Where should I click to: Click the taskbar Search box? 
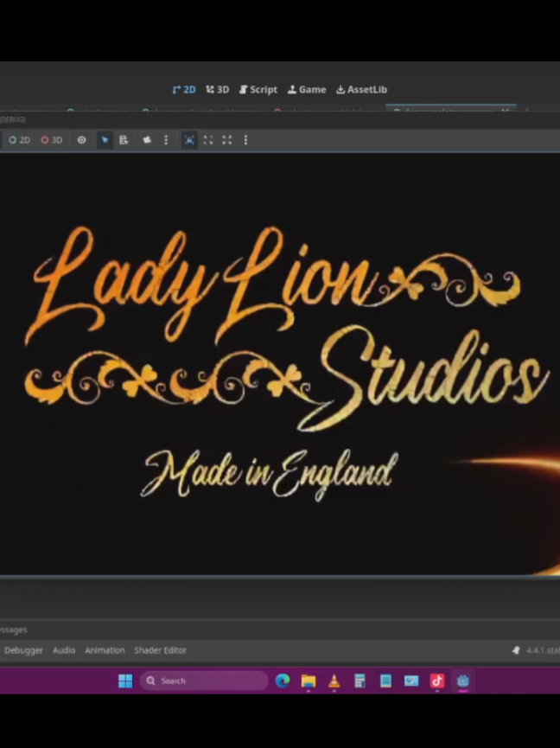click(x=204, y=681)
